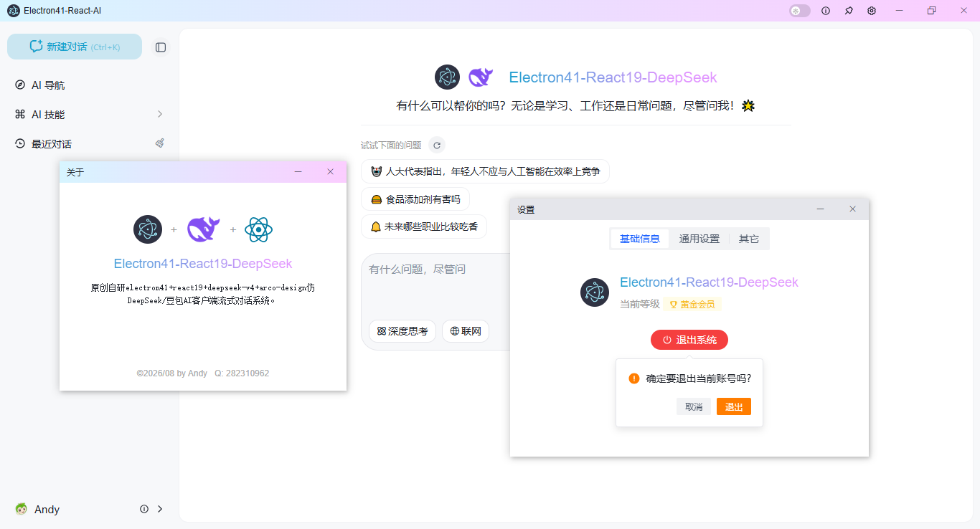Minimize the 设置 window
Viewport: 980px width, 529px height.
[821, 209]
